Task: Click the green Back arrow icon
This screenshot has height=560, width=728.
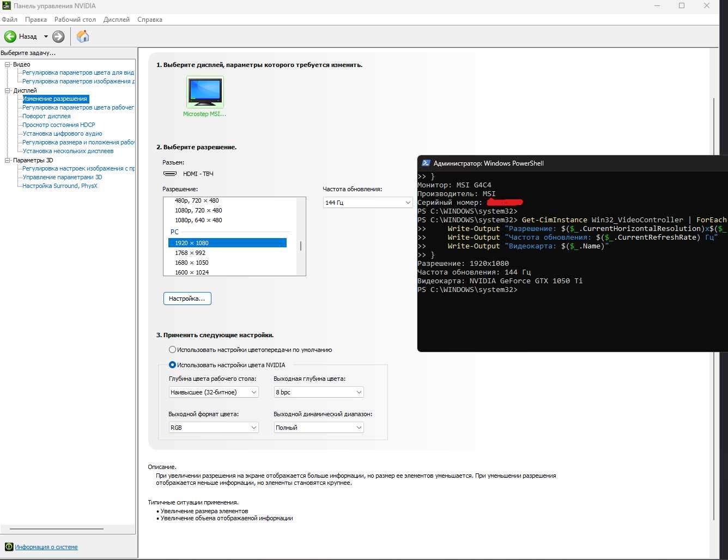Action: click(x=10, y=36)
